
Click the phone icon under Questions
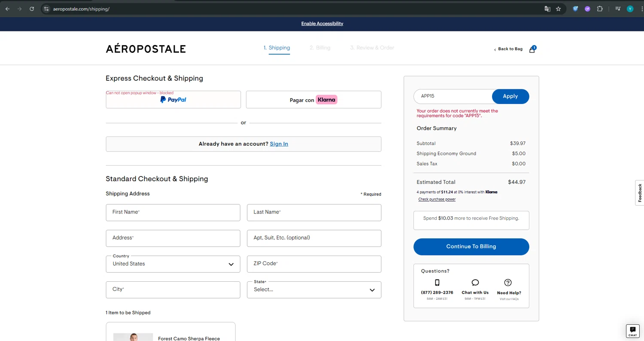click(437, 283)
